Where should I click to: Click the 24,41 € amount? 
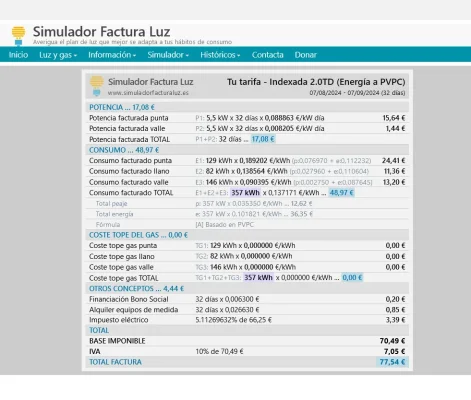click(394, 161)
